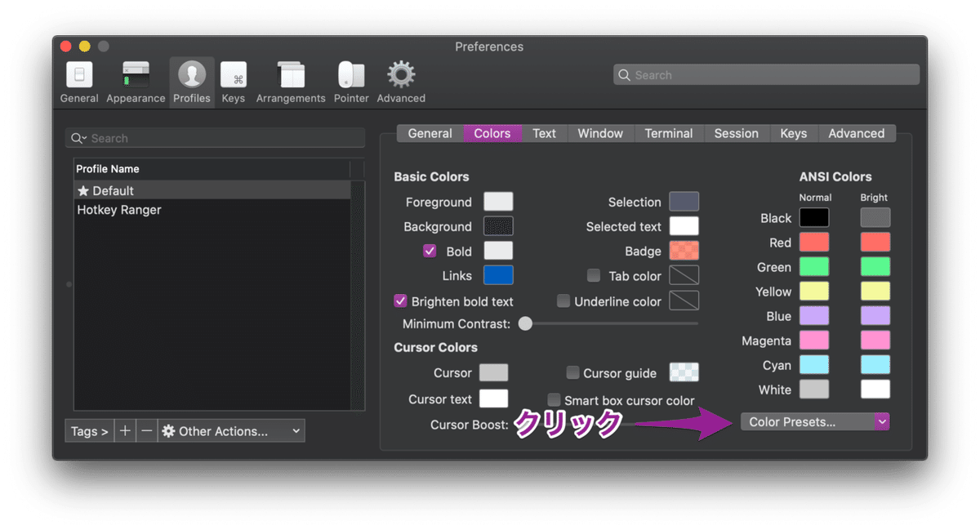Click the plus icon to add profile
This screenshot has height=530, width=980.
point(125,431)
